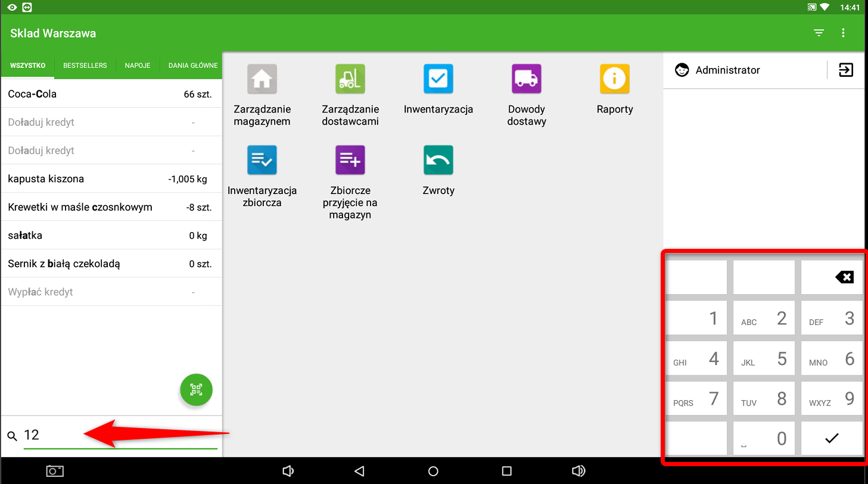The width and height of the screenshot is (868, 484).
Task: Select the NAPOJE tab
Action: click(138, 65)
